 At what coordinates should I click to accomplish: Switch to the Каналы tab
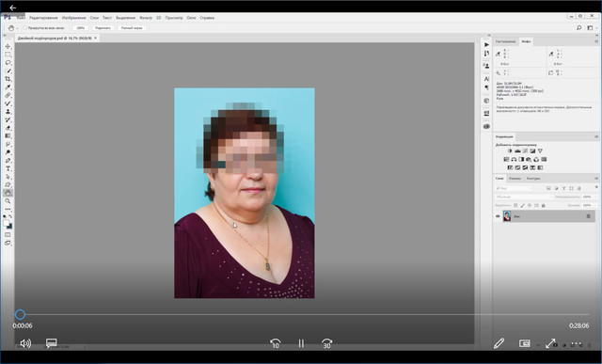(x=515, y=179)
